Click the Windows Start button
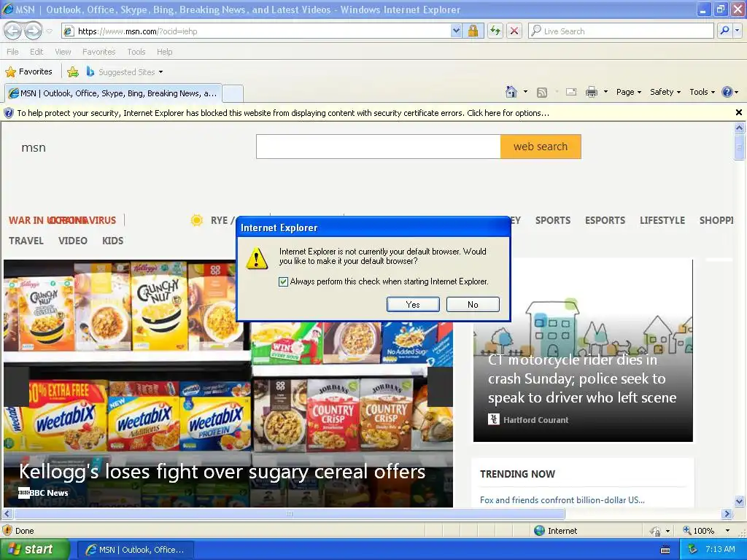747x560 pixels. pos(35,550)
